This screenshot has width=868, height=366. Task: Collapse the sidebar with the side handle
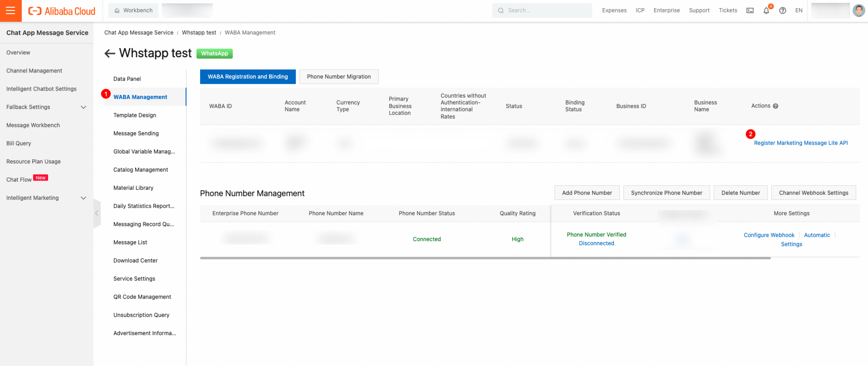97,213
